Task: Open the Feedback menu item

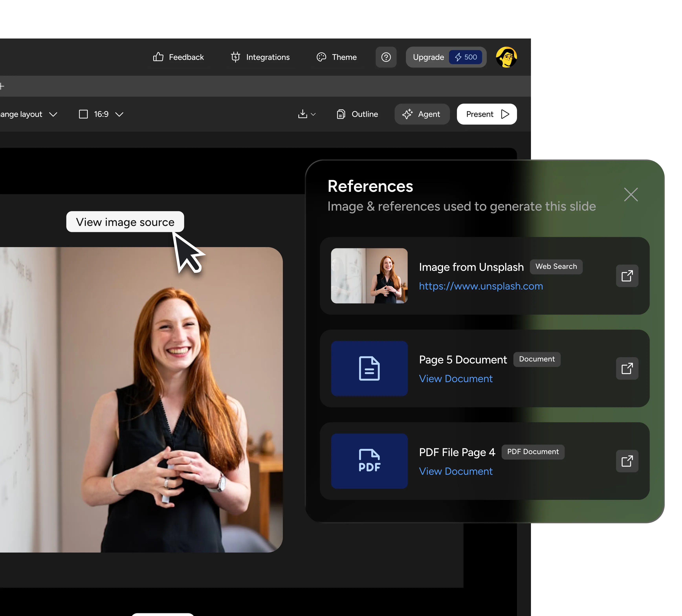Action: (178, 57)
